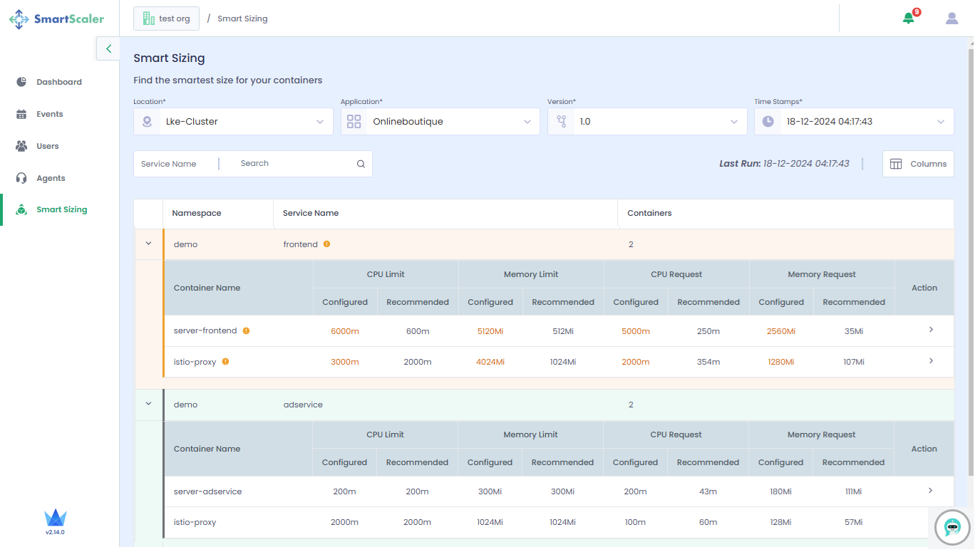Click the warning icon beside frontend
The width and height of the screenshot is (980, 557).
pyautogui.click(x=326, y=244)
